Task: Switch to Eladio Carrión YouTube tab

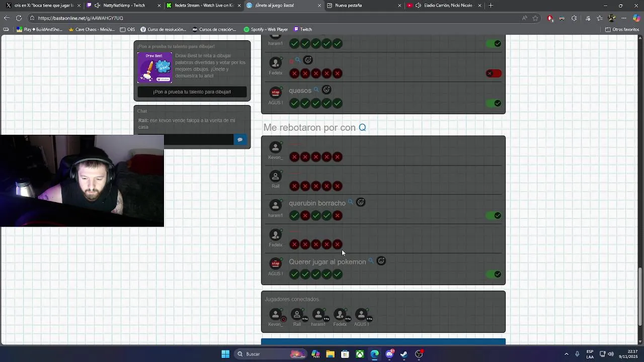Action: pos(444,6)
